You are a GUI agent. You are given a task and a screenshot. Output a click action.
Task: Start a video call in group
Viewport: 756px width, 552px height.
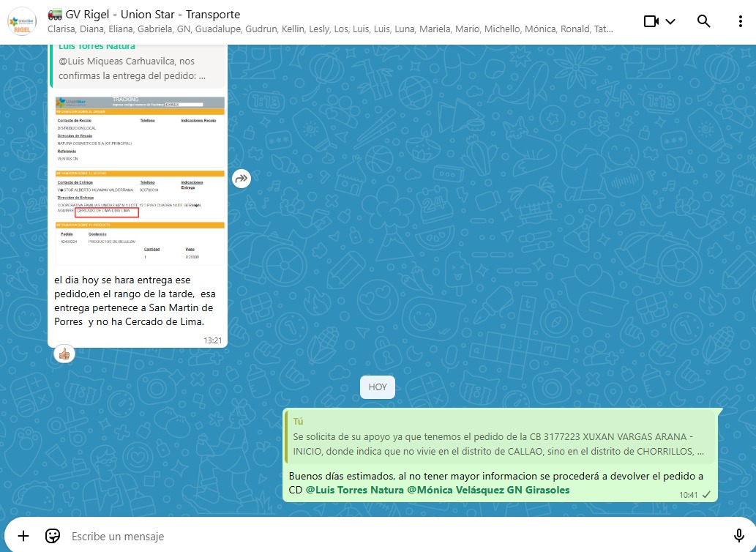(651, 21)
